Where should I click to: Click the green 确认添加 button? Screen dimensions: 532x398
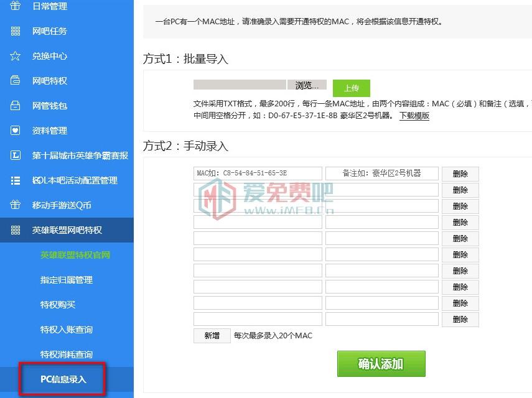(381, 364)
